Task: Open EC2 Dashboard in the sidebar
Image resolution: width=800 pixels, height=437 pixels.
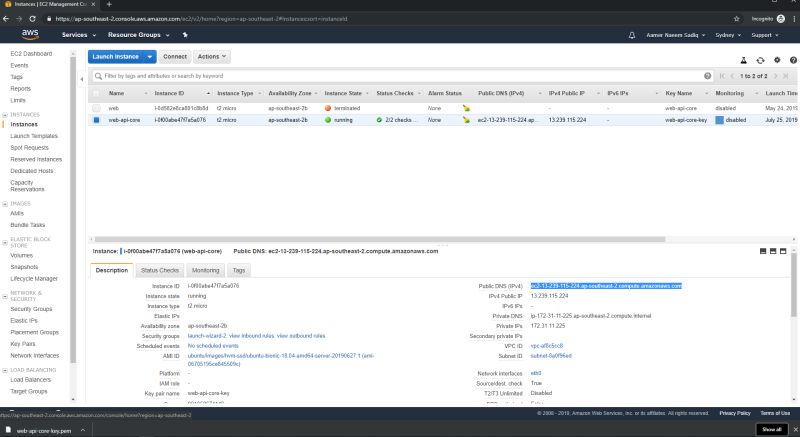Action: pyautogui.click(x=31, y=54)
